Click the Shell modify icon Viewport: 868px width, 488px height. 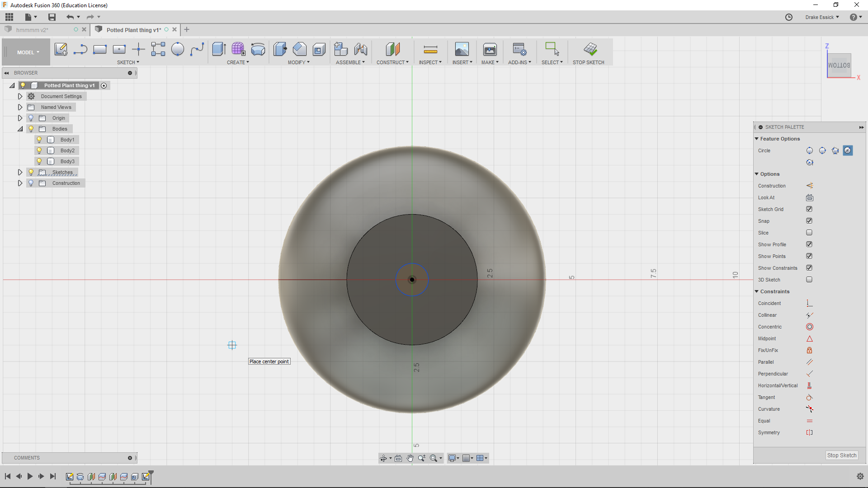coord(319,49)
